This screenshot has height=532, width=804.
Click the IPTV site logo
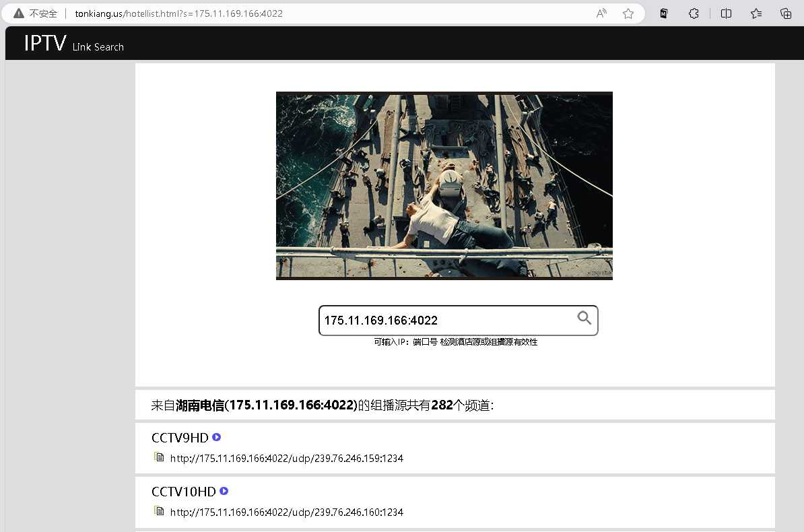click(x=45, y=43)
